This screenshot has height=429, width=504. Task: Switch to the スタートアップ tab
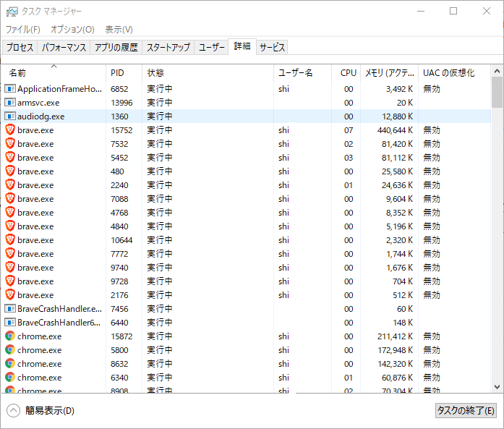168,47
